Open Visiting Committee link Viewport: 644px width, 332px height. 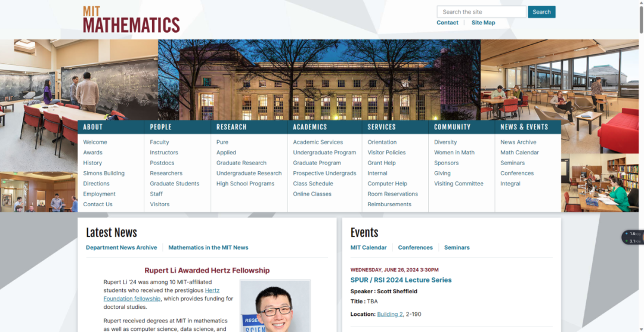(x=459, y=184)
